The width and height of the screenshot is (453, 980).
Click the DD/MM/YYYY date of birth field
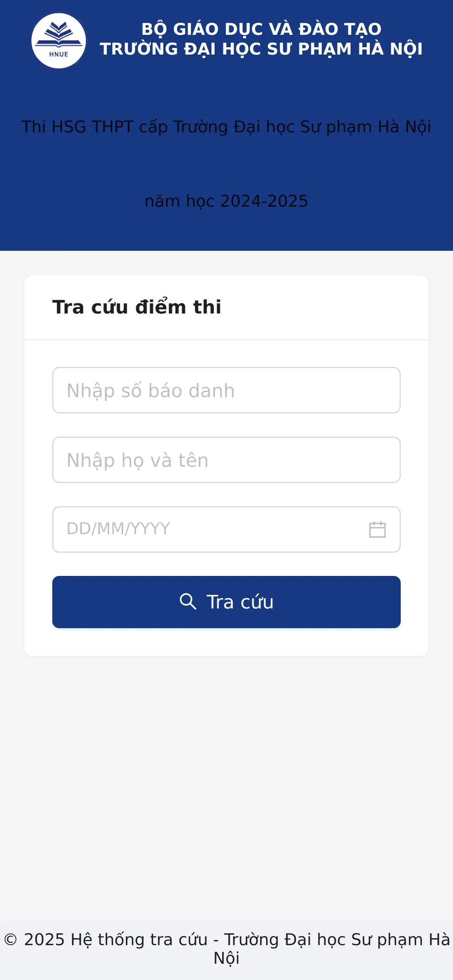point(226,529)
